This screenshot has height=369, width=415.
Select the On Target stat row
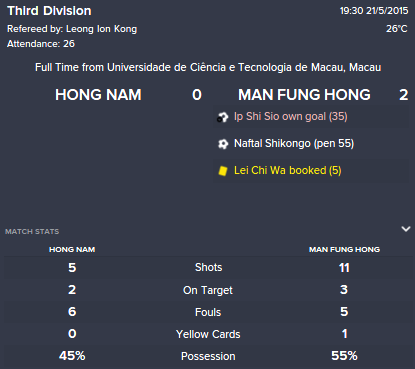click(x=208, y=290)
